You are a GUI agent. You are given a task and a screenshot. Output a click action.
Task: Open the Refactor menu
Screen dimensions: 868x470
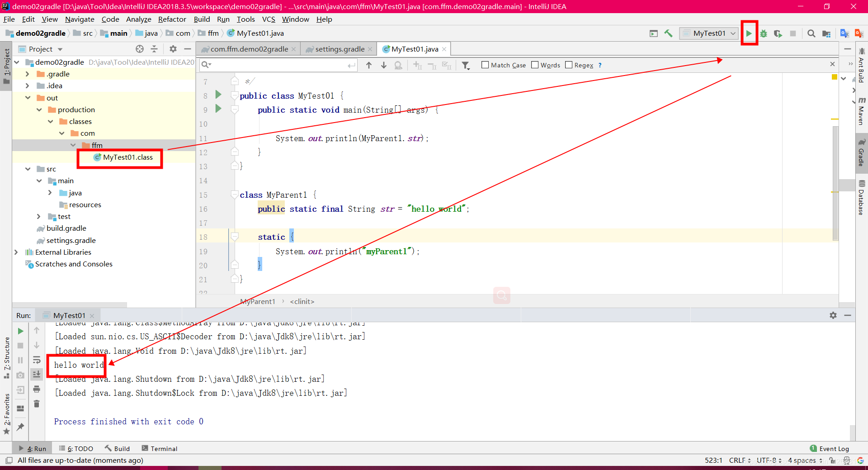coord(172,19)
